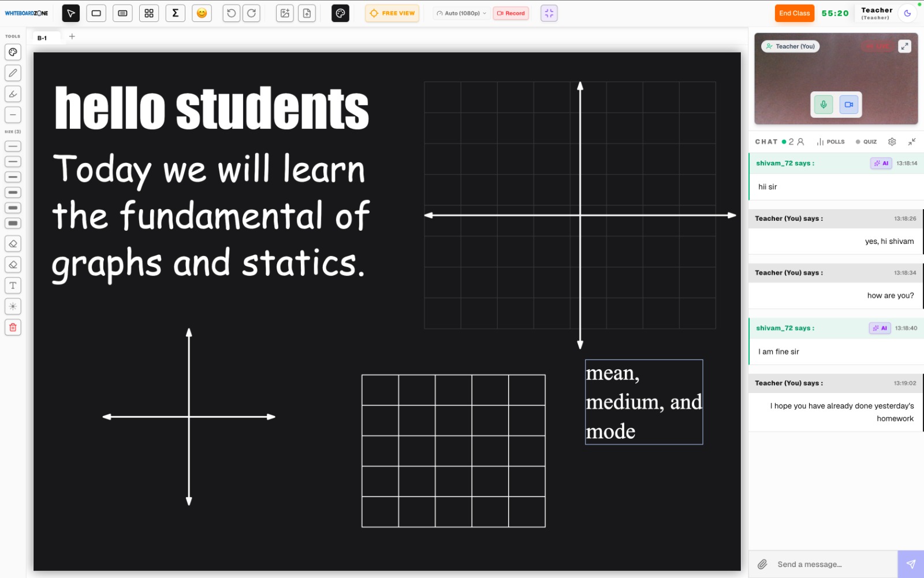
Task: Expand the teacher video tile
Action: (x=905, y=46)
